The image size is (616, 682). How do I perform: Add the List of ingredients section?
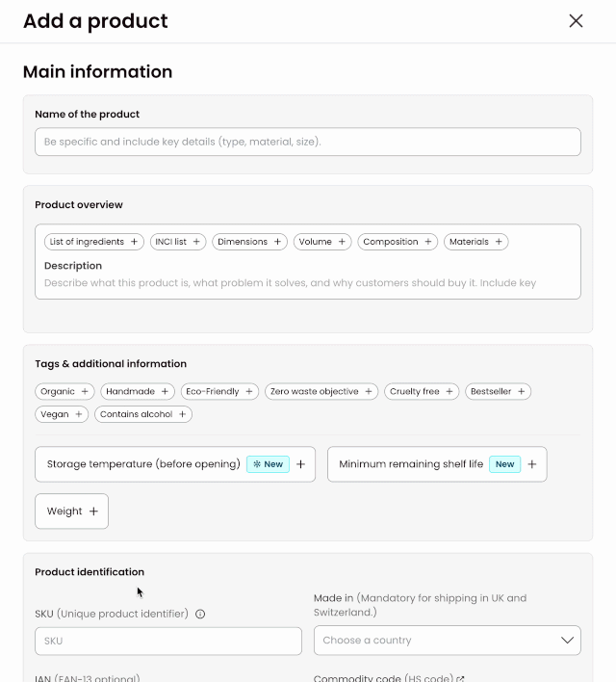point(94,242)
